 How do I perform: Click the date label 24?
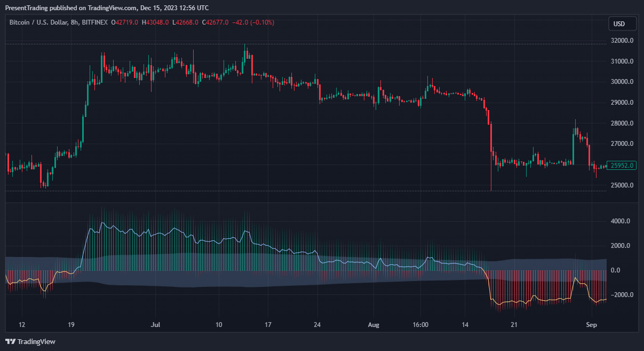click(317, 324)
